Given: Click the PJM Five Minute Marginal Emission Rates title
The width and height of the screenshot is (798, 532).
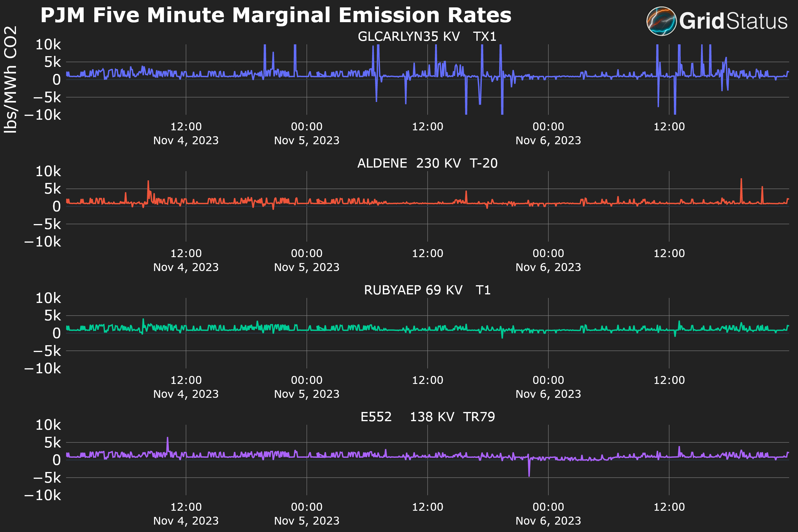Looking at the screenshot, I should [275, 15].
